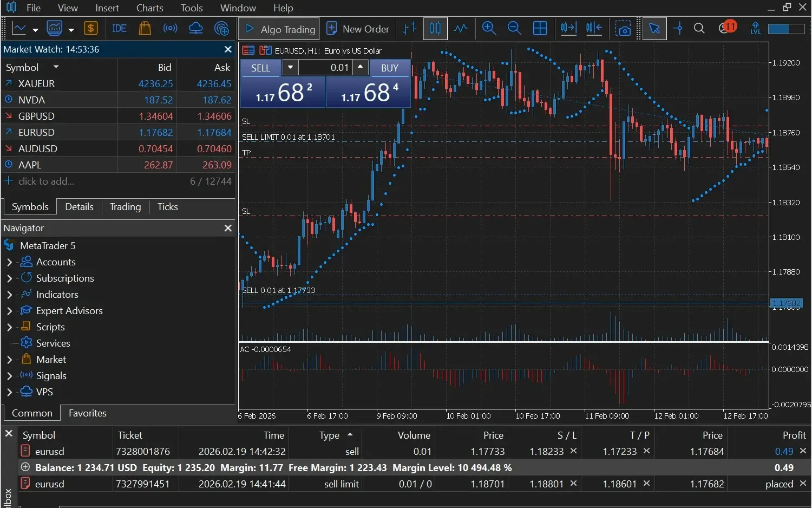This screenshot has height=508, width=812.
Task: Remove stop loss 1.18233 on sell position
Action: 573,451
